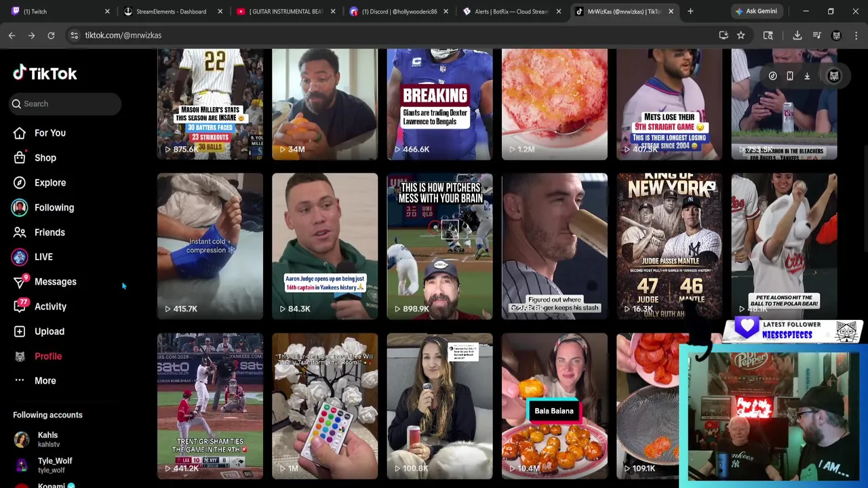
Task: Open the media controls icon in the toolbar
Action: [817, 35]
